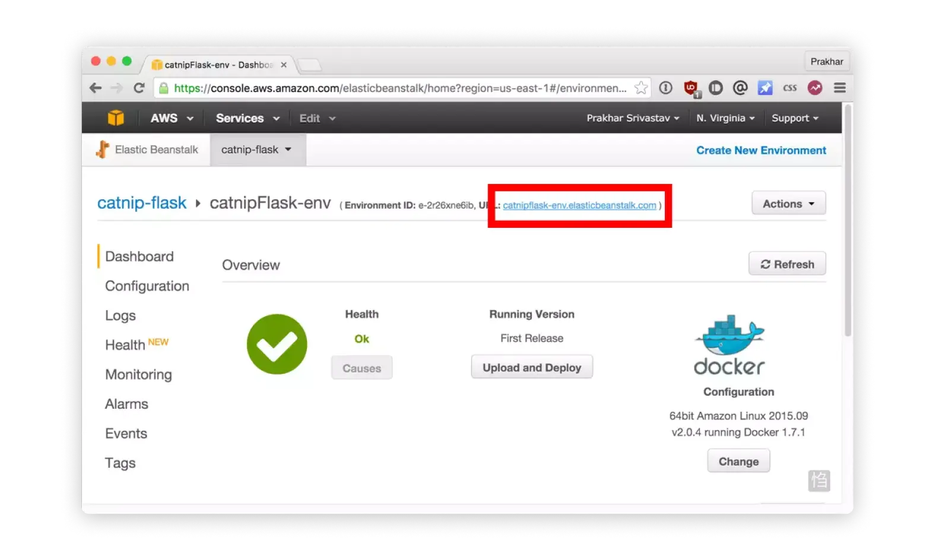Open the catnip-flask application dropdown
This screenshot has width=935, height=560.
pos(256,149)
